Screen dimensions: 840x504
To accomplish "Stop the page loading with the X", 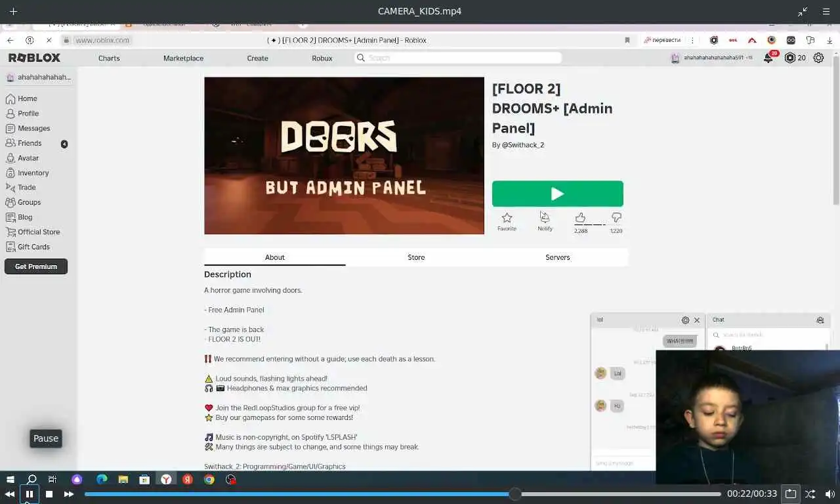I will tap(49, 40).
